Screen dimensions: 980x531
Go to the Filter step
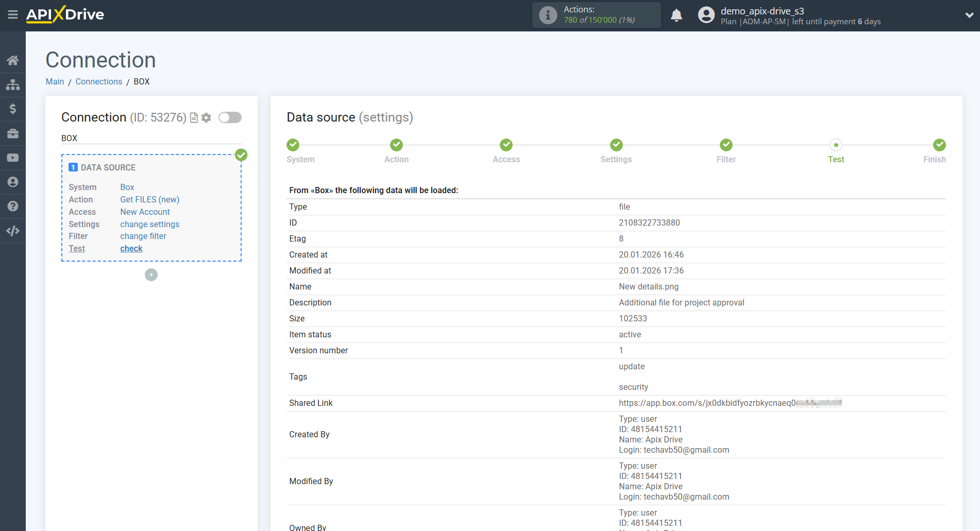tap(726, 145)
